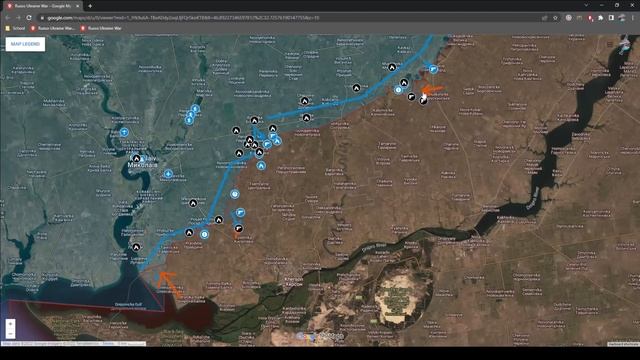640x360 pixels.
Task: Click the southern black flag marker
Action: click(x=239, y=228)
